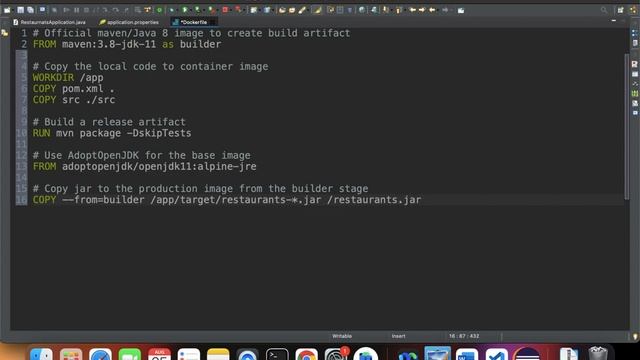Click the 'Insert' status bar entry
Image resolution: width=640 pixels, height=360 pixels.
click(398, 336)
